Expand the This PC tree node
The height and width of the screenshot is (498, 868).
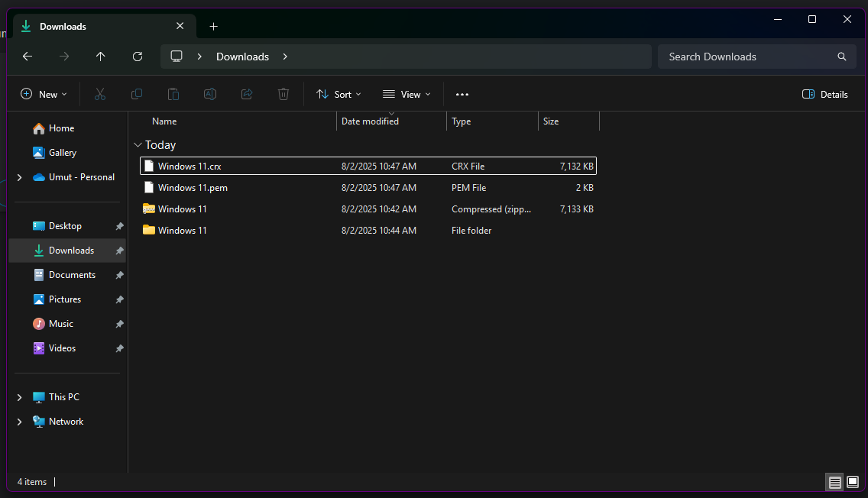[19, 397]
